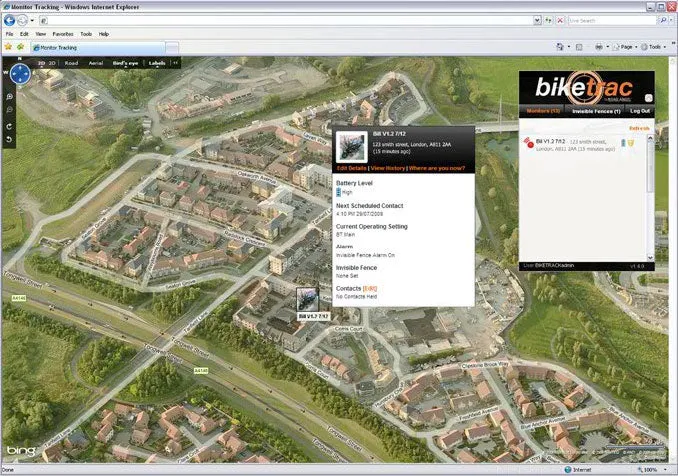Click the bike photo in popup header

352,147
